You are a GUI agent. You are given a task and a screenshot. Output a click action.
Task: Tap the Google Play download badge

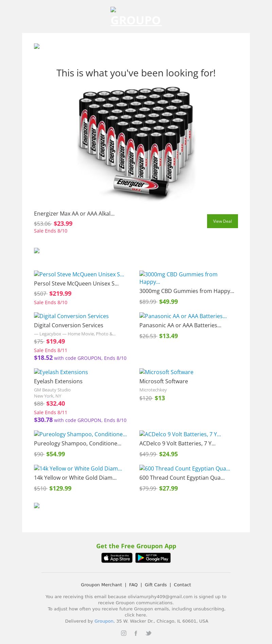point(153,558)
